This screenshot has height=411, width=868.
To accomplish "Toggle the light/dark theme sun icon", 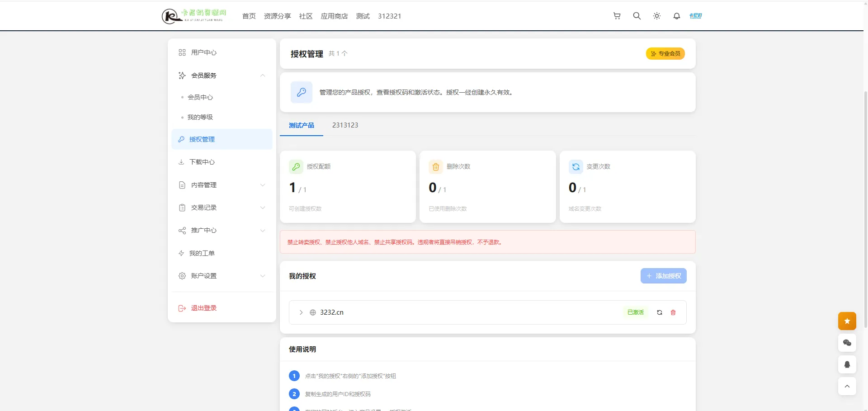I will pyautogui.click(x=656, y=16).
